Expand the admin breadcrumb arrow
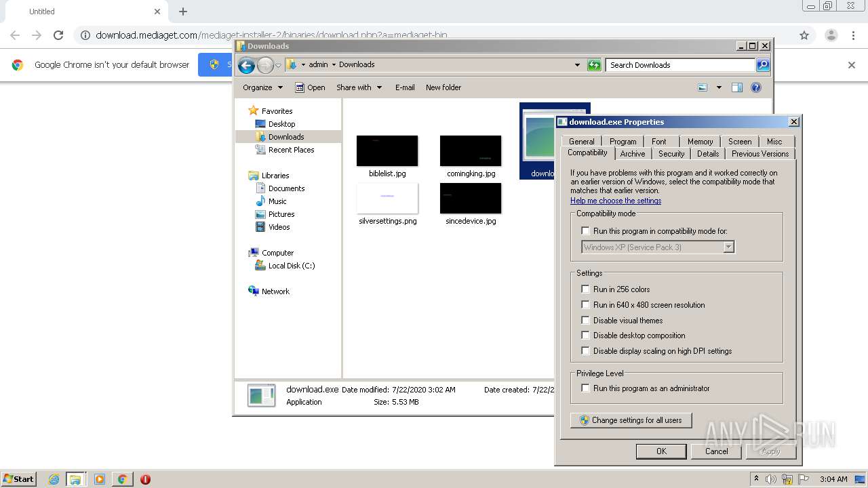This screenshot has height=488, width=868. (334, 65)
